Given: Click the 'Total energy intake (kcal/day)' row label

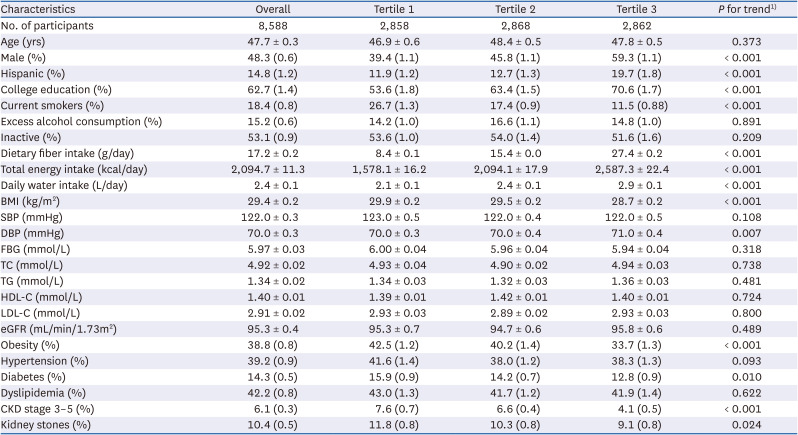Looking at the screenshot, I should 81,169.
